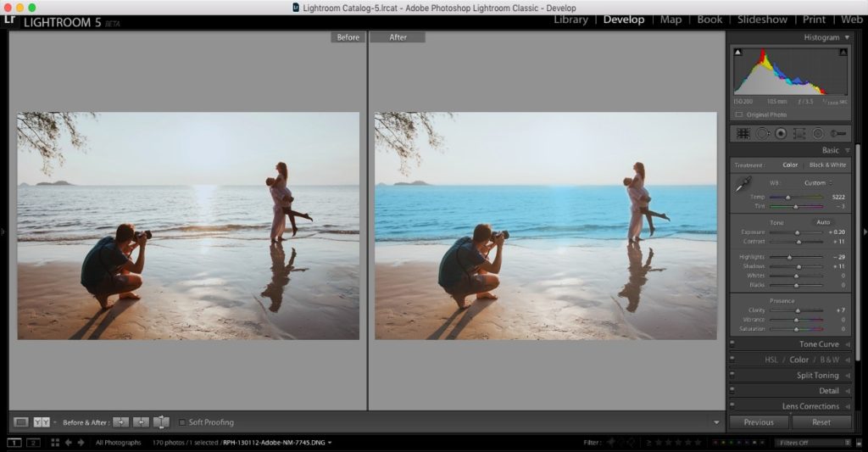Open the Color tab in HSL panel
The width and height of the screenshot is (868, 452).
798,360
